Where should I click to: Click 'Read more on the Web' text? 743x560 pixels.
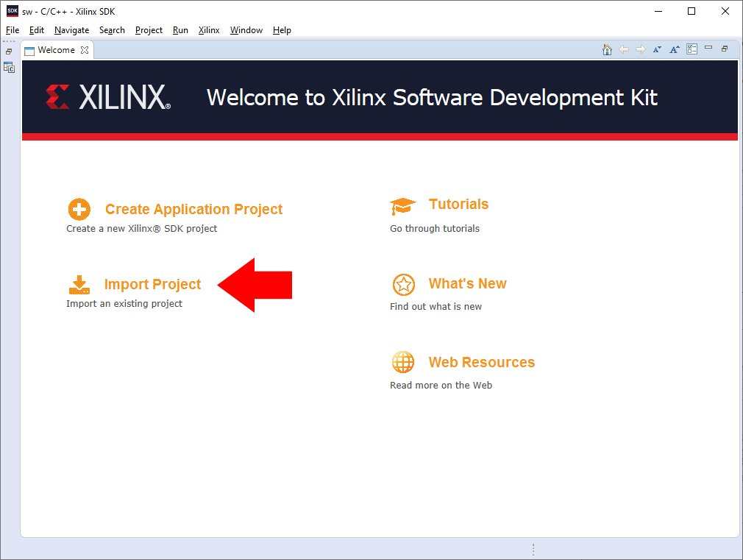click(441, 386)
